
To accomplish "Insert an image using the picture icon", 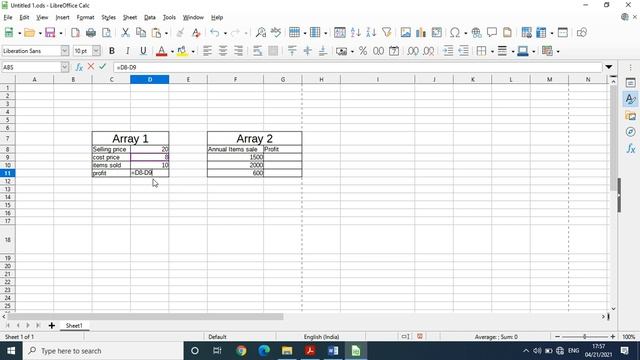I will [x=405, y=33].
